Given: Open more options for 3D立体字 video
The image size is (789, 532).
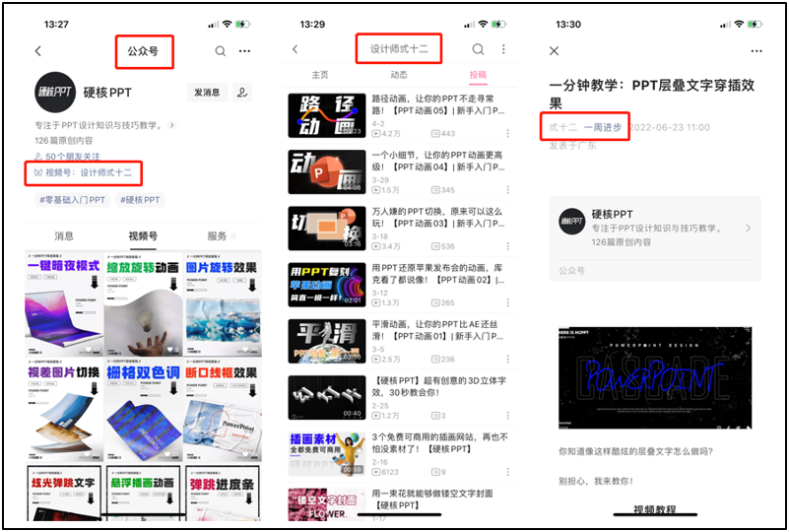Looking at the screenshot, I should click(507, 415).
